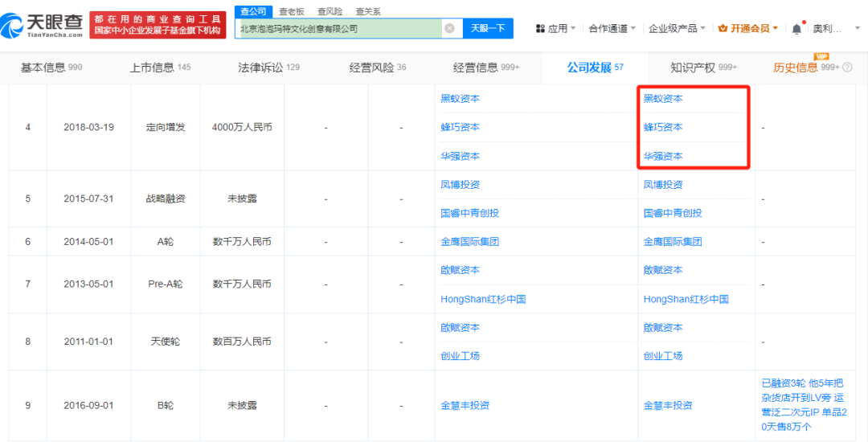Expand the 合作通道 dropdown
Screen dimensions: 868x442
pyautogui.click(x=612, y=28)
